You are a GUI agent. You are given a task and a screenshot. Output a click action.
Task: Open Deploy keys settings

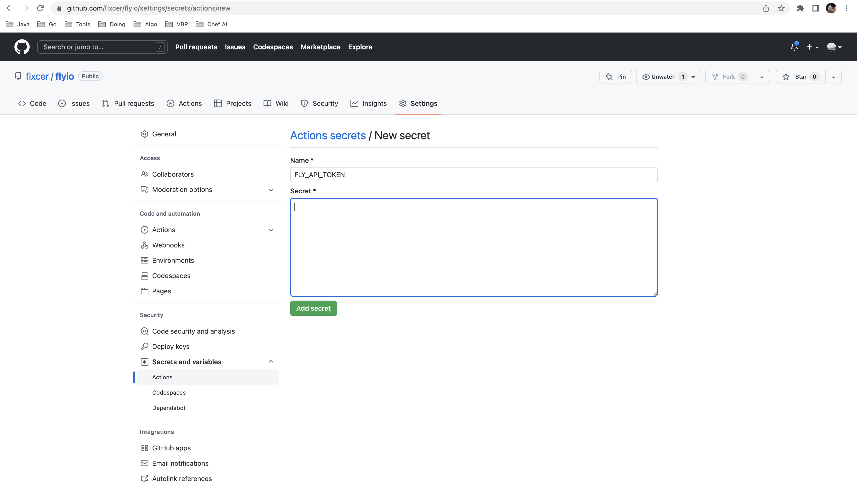170,346
